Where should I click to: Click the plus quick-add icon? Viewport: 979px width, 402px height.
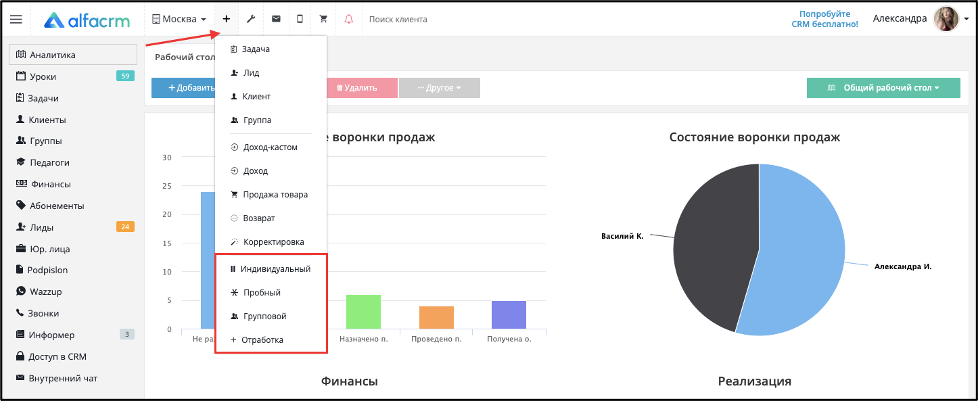point(226,19)
